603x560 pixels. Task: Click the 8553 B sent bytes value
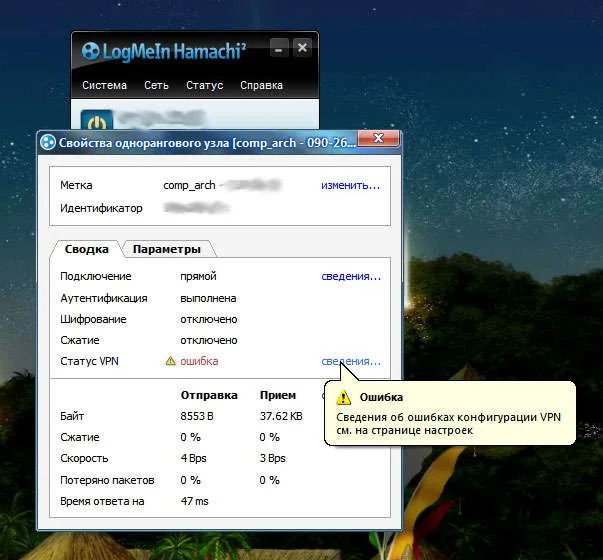(197, 416)
